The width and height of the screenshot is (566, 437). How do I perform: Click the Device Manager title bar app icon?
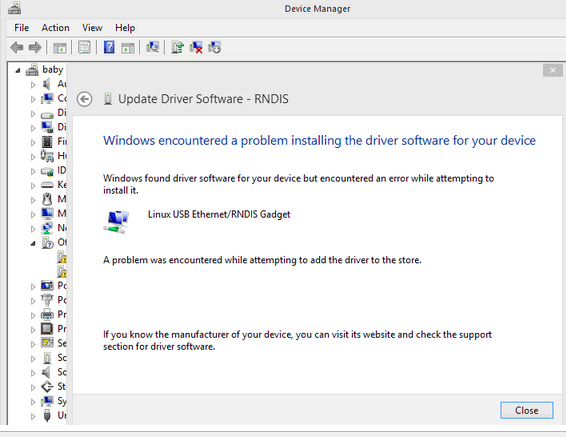tap(14, 8)
